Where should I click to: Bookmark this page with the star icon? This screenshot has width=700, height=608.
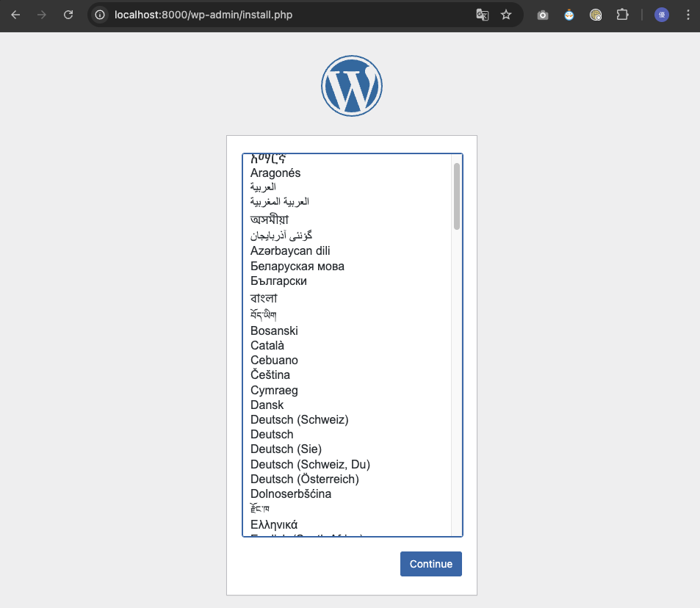coord(506,15)
